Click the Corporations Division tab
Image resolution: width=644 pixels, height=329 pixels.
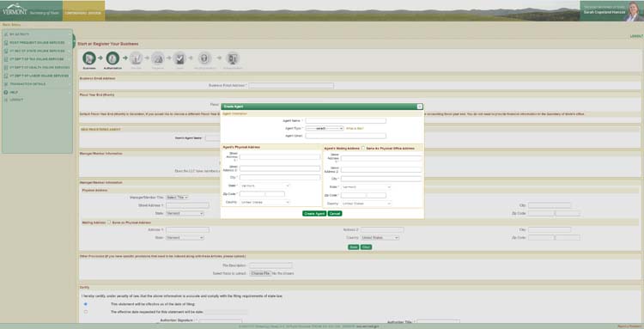[84, 10]
